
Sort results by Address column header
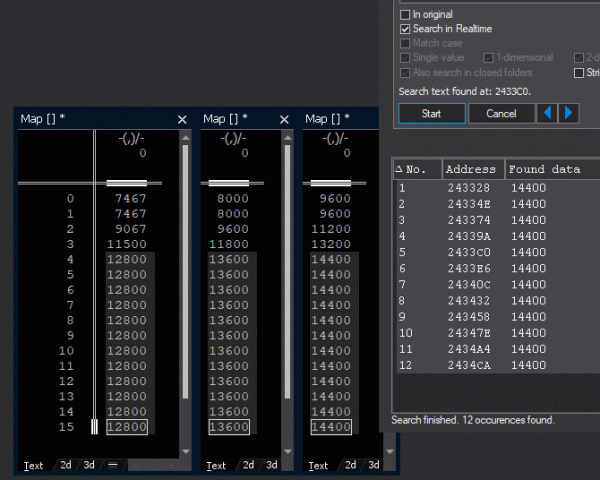click(473, 169)
